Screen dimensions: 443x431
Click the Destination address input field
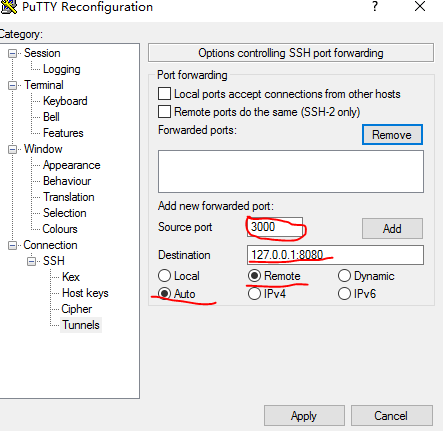335,255
